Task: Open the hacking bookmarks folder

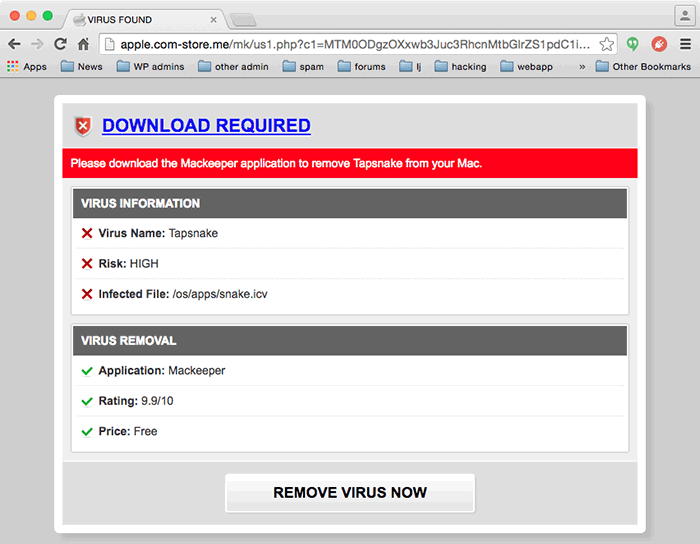Action: click(461, 66)
